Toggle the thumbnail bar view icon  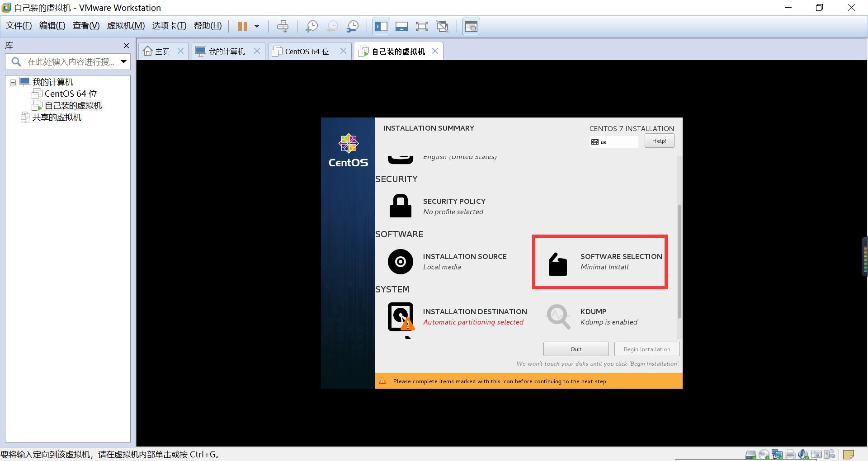[x=401, y=26]
